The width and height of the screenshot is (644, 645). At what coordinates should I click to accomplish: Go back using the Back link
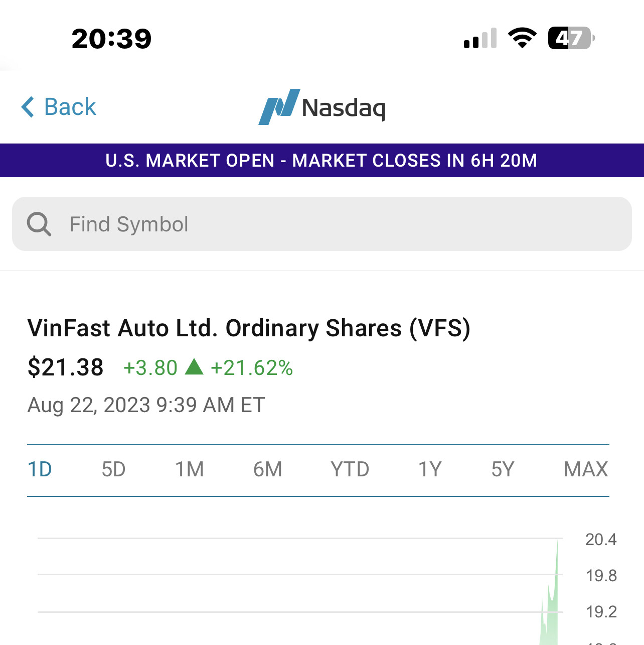pos(70,107)
